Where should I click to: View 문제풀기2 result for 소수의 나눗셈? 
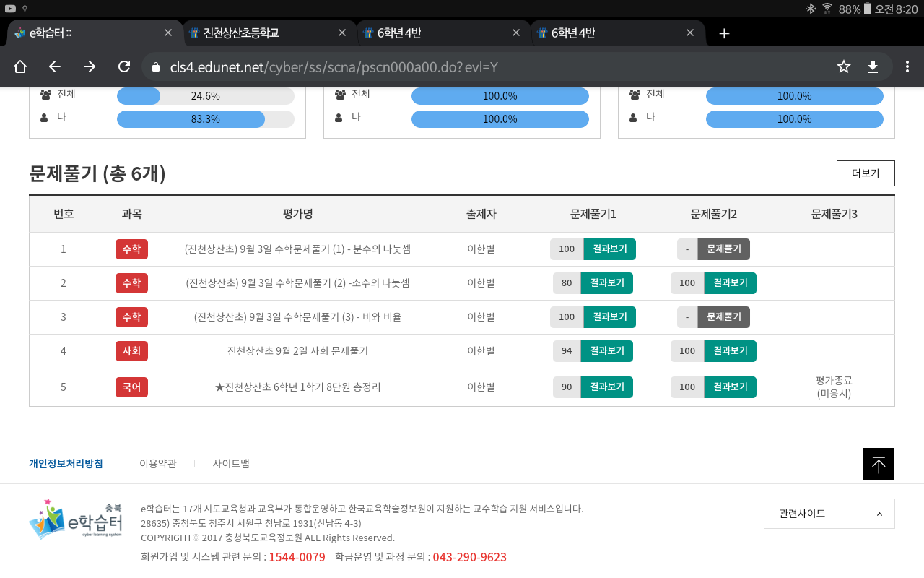coord(731,283)
